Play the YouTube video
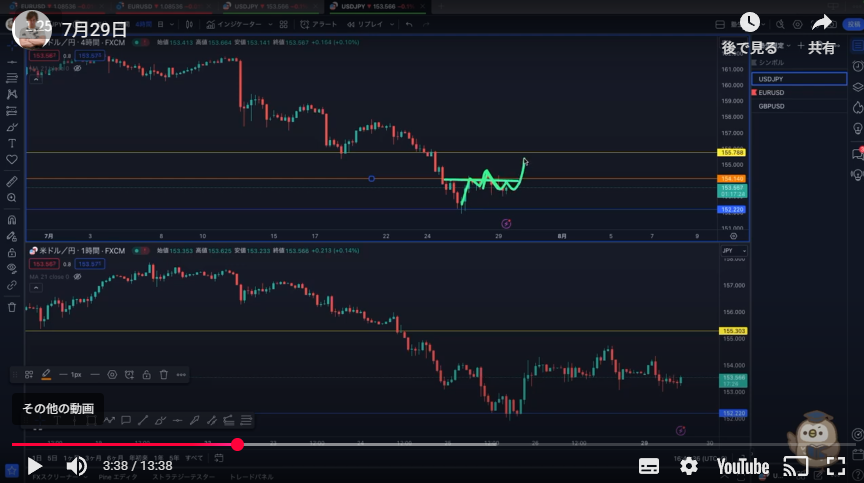Screen dimensions: 864x483 (x=34, y=466)
